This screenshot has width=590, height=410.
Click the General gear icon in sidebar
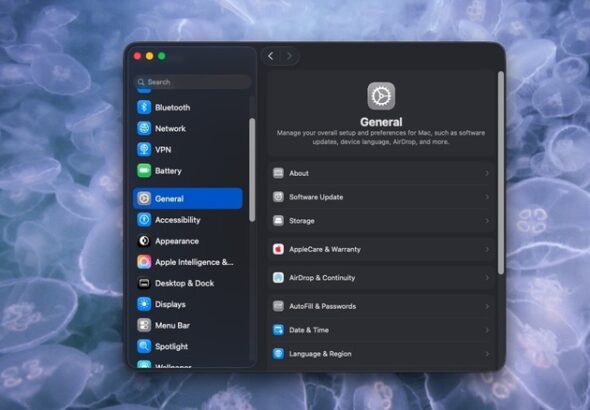click(x=144, y=198)
